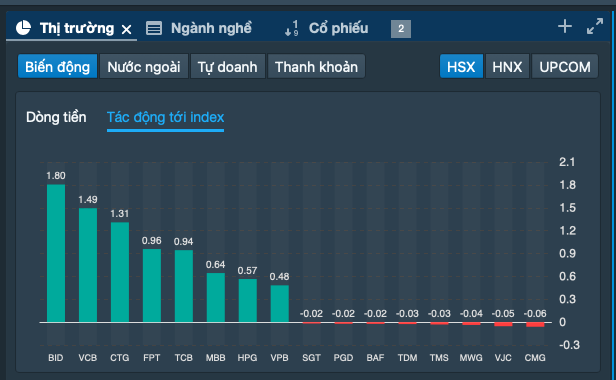The image size is (616, 380).
Task: Choose the HNX exchange
Action: point(507,66)
